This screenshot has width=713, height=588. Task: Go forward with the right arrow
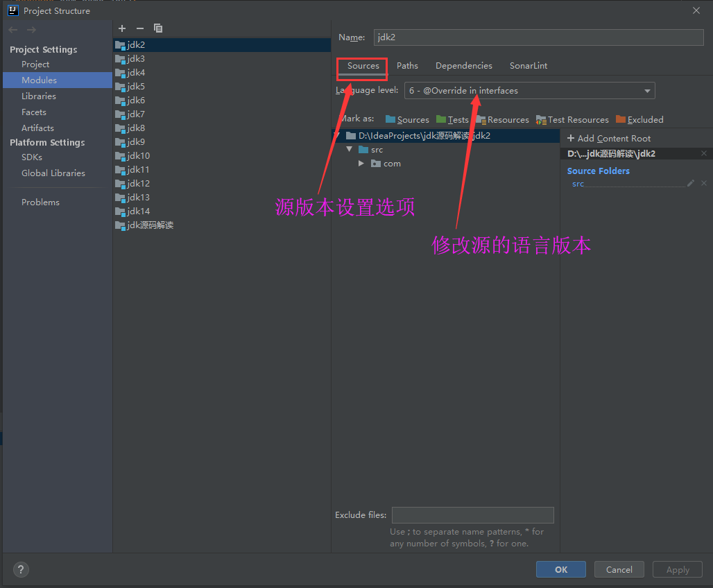pyautogui.click(x=31, y=30)
